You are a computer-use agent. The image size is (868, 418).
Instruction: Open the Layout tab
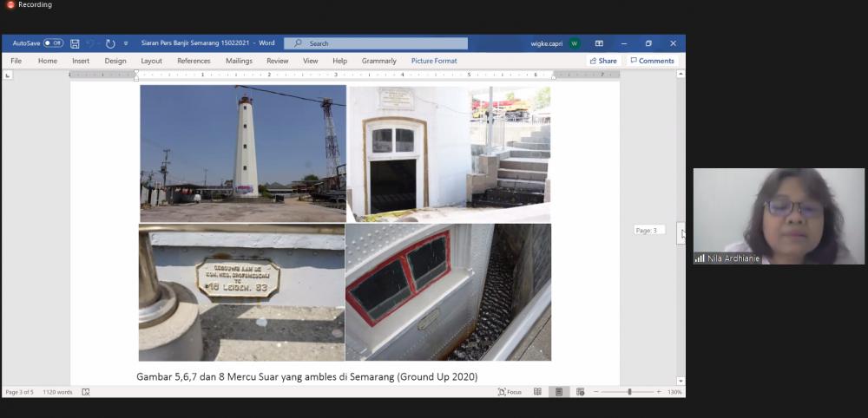(152, 61)
